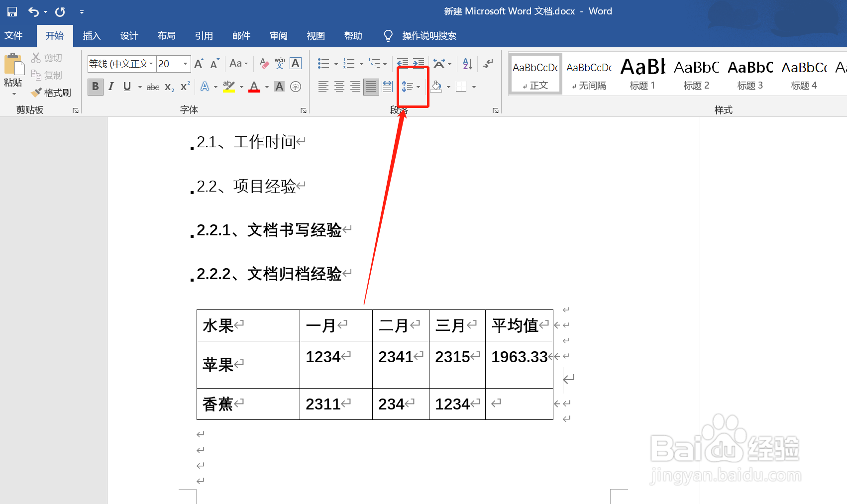Open the Clipboard pane launcher
This screenshot has width=847, height=504.
pyautogui.click(x=76, y=110)
